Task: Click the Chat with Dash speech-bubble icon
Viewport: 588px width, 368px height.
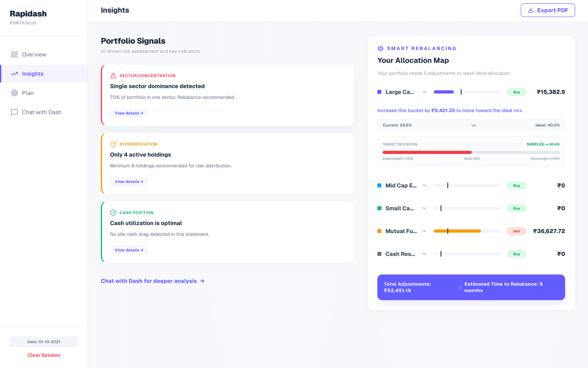Action: [14, 112]
